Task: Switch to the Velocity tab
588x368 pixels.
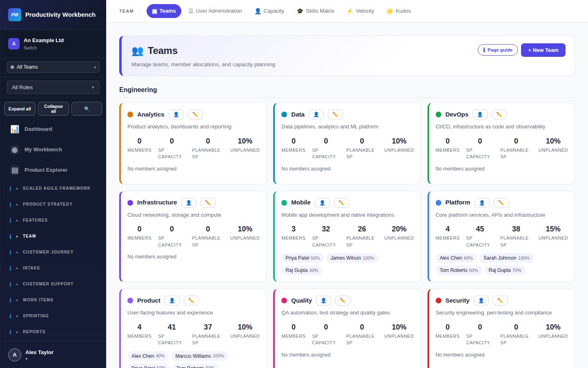Action: click(x=360, y=11)
